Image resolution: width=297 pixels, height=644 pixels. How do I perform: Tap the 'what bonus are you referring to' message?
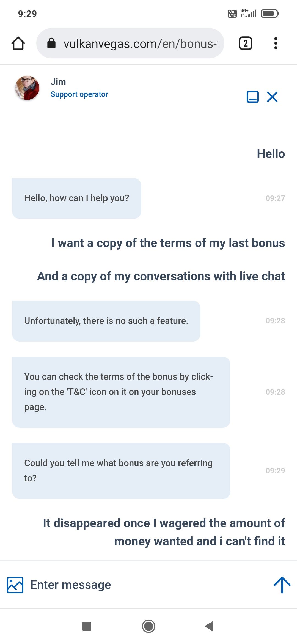[121, 471]
